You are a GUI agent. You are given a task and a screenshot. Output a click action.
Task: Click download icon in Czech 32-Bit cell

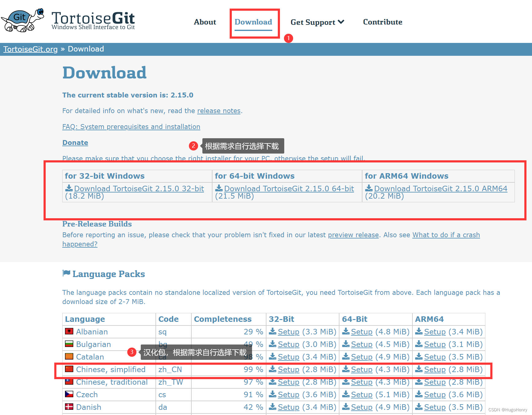pos(273,394)
